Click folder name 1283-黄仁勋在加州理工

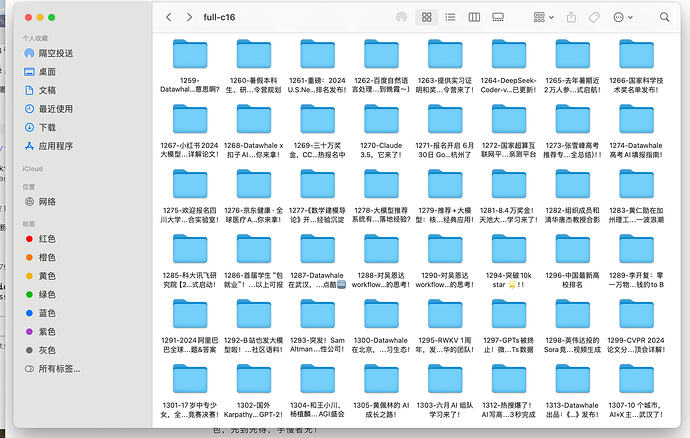coord(636,215)
